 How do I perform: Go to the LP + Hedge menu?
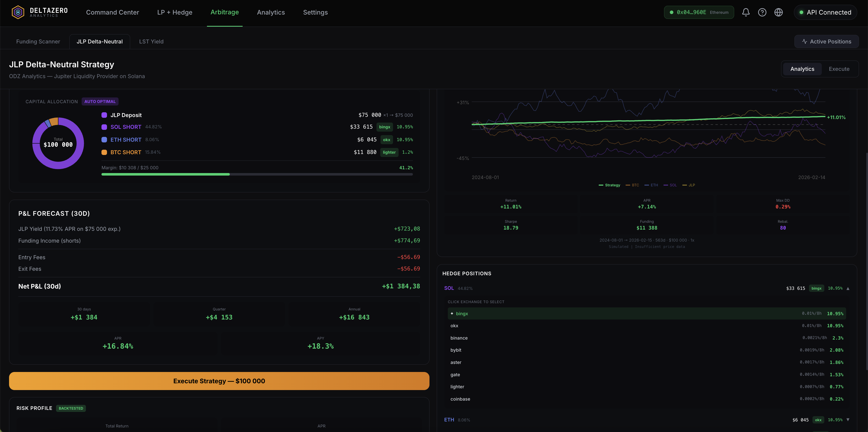(x=175, y=13)
